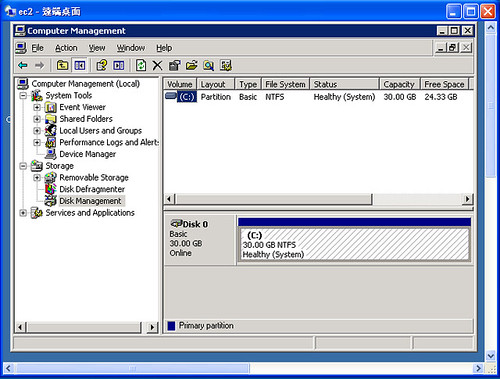Click the tree pane scroll right arrow

(x=152, y=327)
